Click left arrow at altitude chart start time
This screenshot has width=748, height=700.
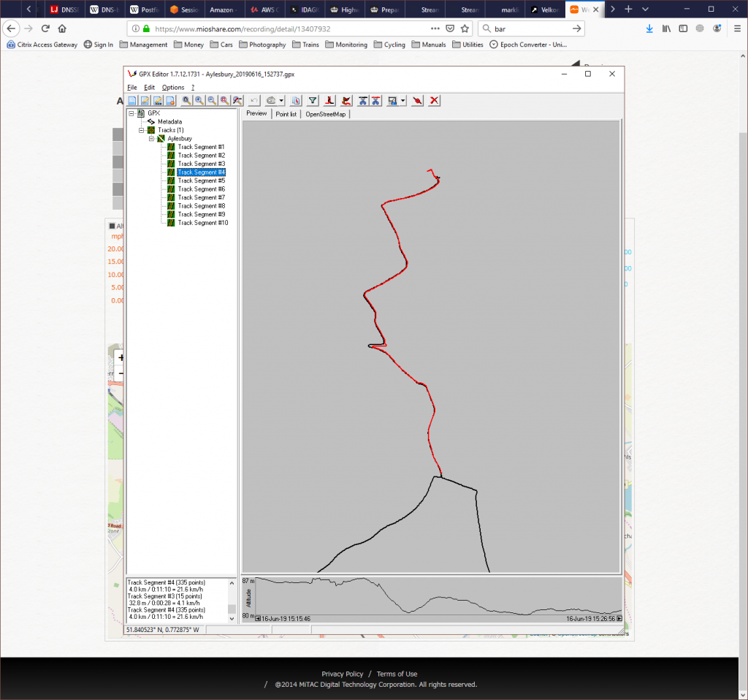click(258, 619)
